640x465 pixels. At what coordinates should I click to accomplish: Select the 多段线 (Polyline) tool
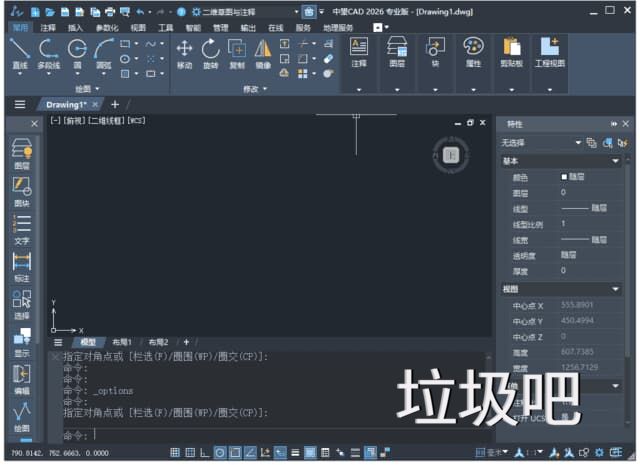48,53
